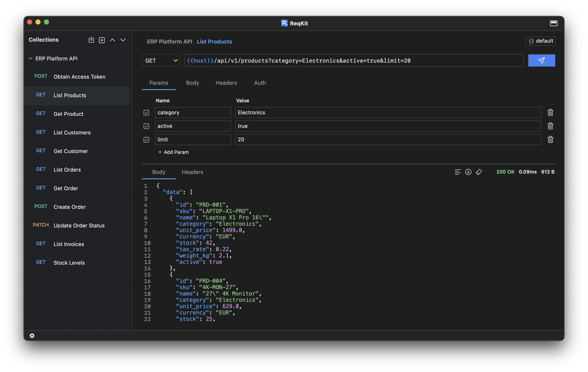Select the response Headers tab
The image size is (588, 372).
[x=192, y=172]
